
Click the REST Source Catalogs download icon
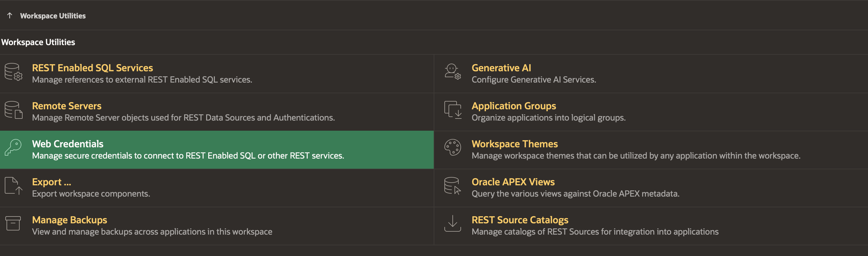452,224
